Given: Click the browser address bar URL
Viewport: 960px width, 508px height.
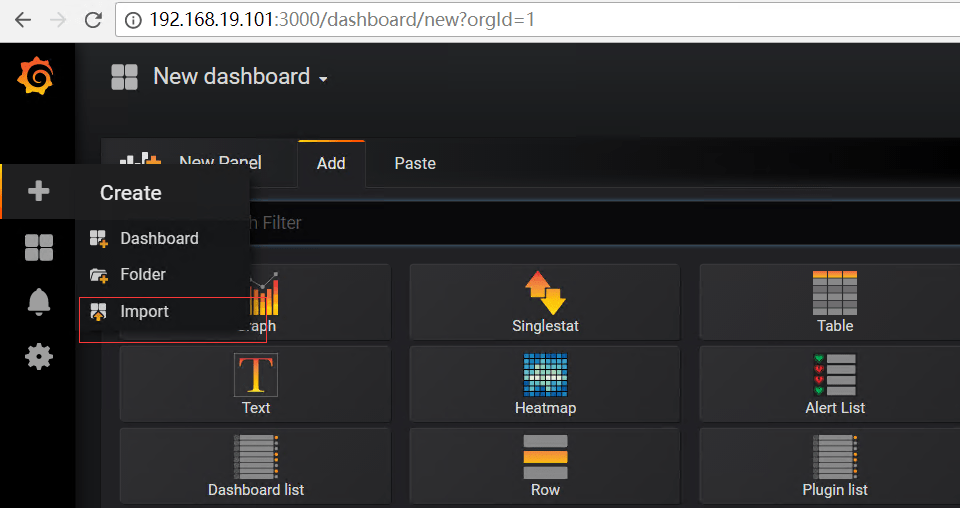Looking at the screenshot, I should coord(342,20).
